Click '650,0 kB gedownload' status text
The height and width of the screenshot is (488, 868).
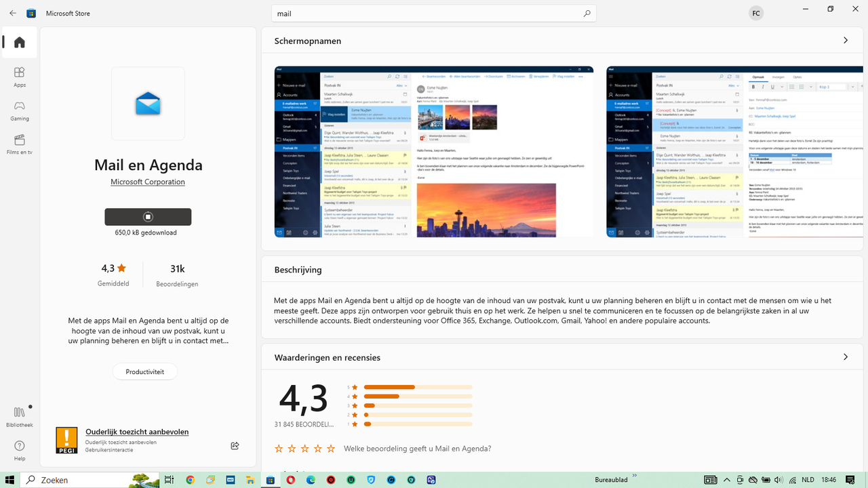(146, 232)
